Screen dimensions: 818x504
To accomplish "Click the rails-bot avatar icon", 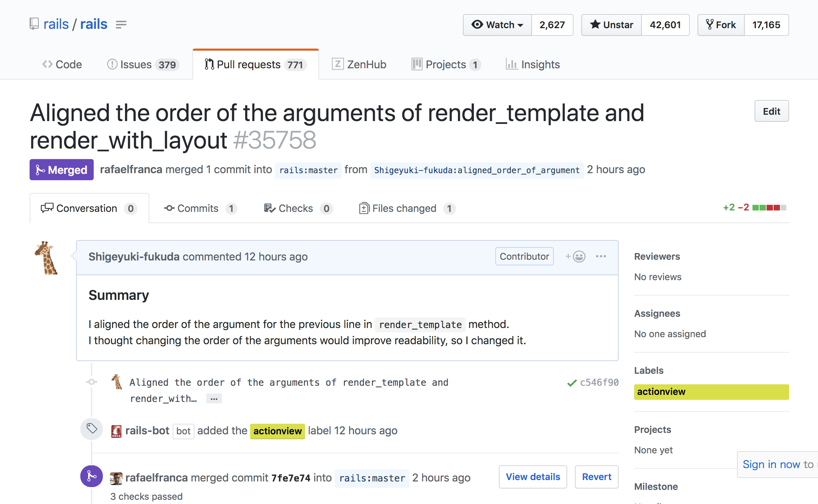I will (116, 431).
